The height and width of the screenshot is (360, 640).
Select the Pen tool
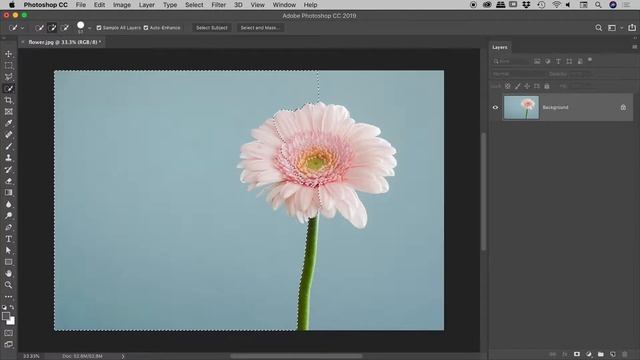click(x=9, y=227)
